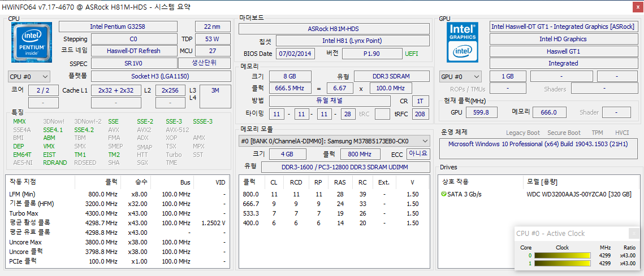This screenshot has width=644, height=276.
Task: Click the 8 GB memory size field
Action: click(290, 76)
